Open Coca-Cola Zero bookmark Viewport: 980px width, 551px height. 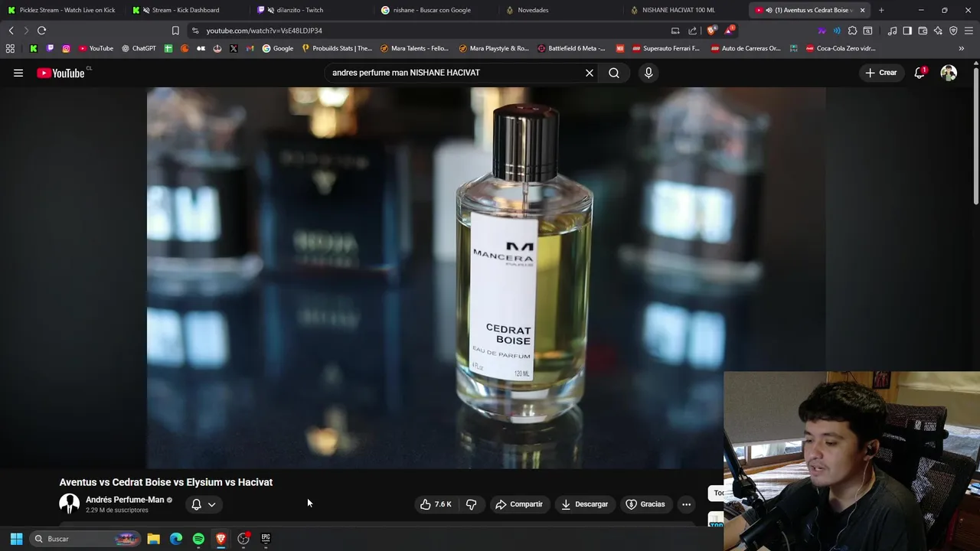coord(840,48)
